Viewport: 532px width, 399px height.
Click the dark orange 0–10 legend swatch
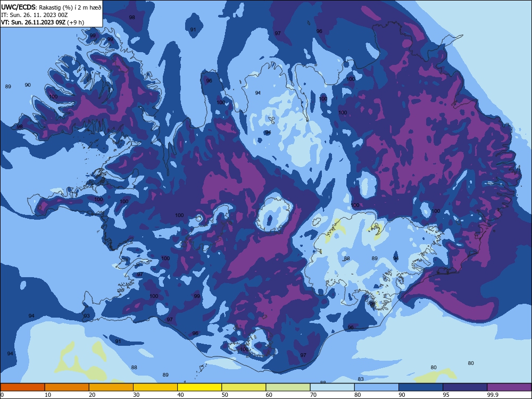click(x=22, y=387)
